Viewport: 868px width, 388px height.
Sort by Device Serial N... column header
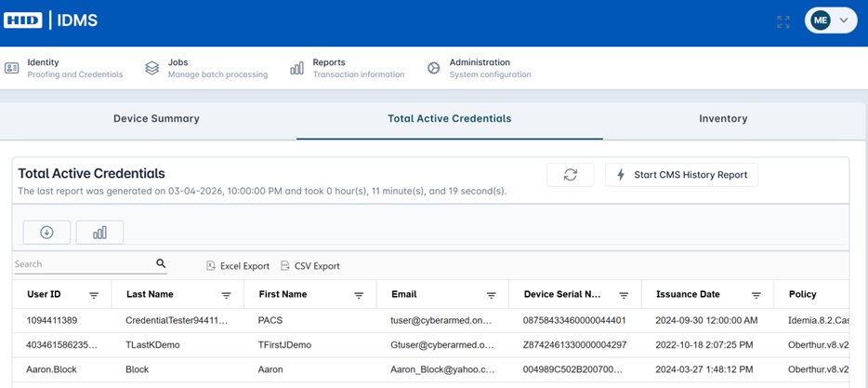coord(562,294)
